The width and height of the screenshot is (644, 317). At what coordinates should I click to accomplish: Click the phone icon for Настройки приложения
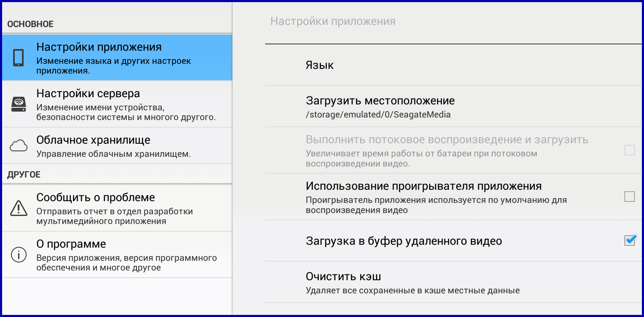pos(18,57)
